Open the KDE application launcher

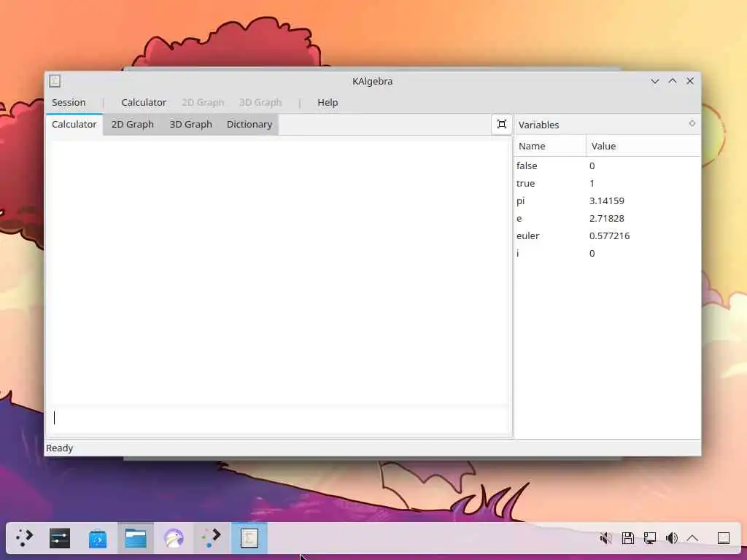coord(24,538)
